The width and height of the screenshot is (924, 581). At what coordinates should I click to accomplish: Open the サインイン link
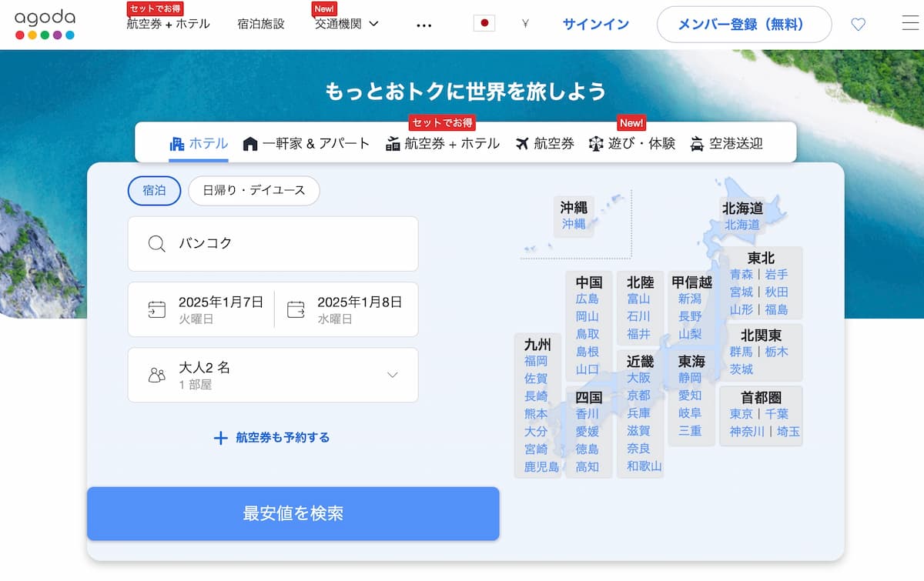tap(595, 24)
